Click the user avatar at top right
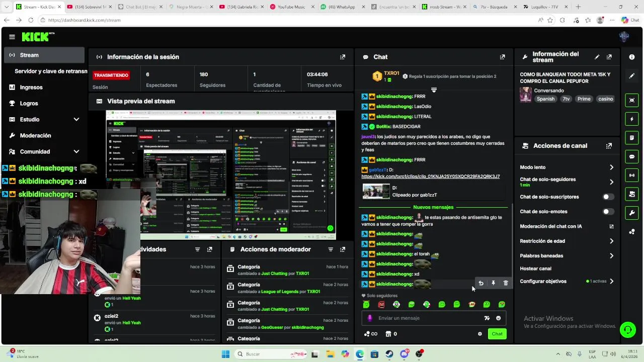 (624, 37)
